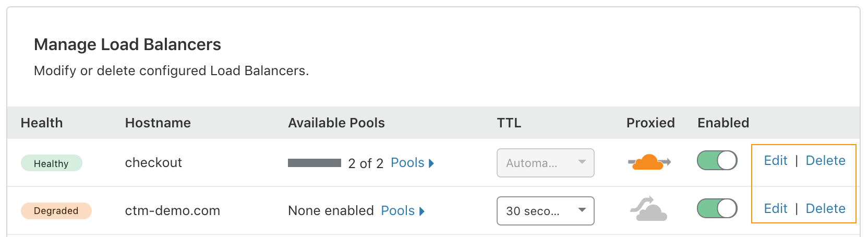Delete the checkout load balancer
Screen dimensions: 868x237
(826, 161)
